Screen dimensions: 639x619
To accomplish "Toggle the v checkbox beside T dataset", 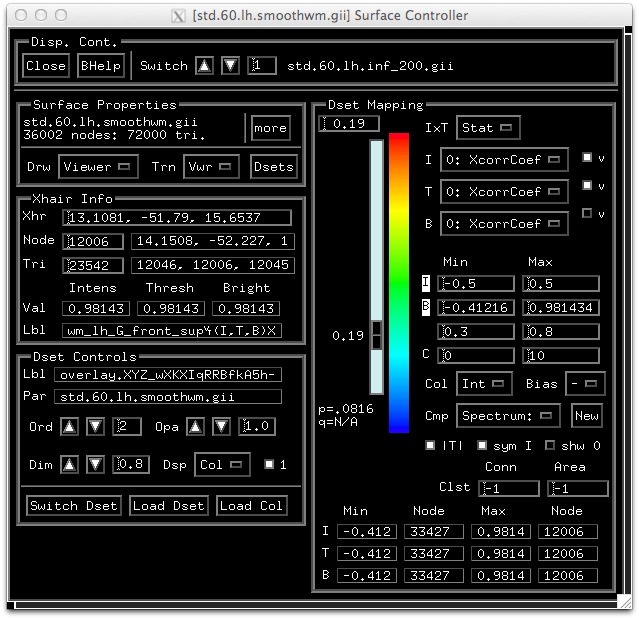I will [x=587, y=185].
